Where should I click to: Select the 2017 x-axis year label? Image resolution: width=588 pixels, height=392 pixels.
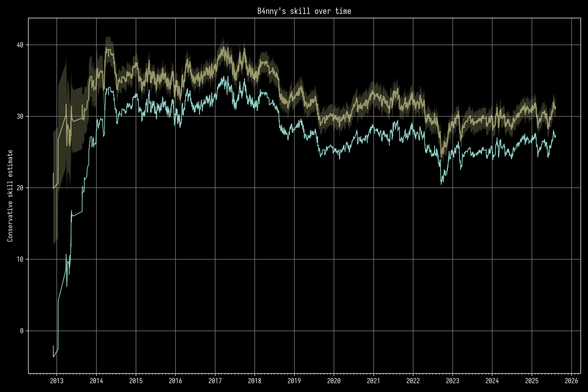coord(215,381)
